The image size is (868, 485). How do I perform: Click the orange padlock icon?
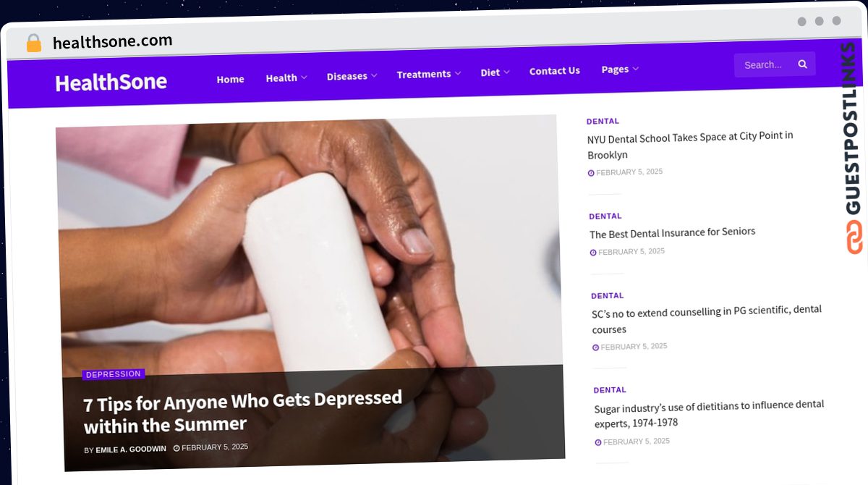coord(33,43)
